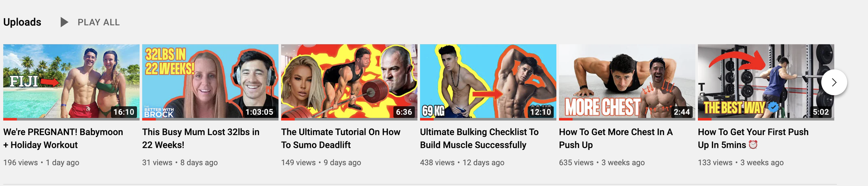Click the PLAY ALL text button
This screenshot has width=868, height=186.
tap(99, 23)
